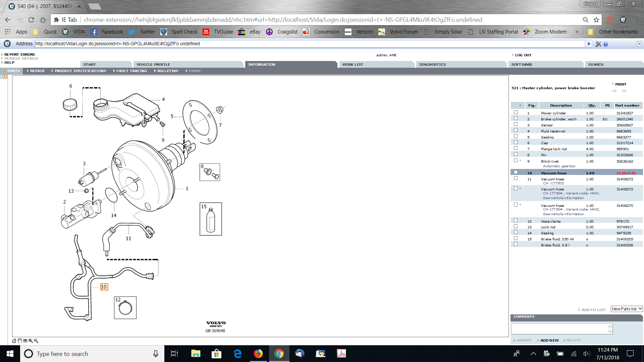Click the Add New comment button
Screen dimensions: 644x362
(549, 340)
